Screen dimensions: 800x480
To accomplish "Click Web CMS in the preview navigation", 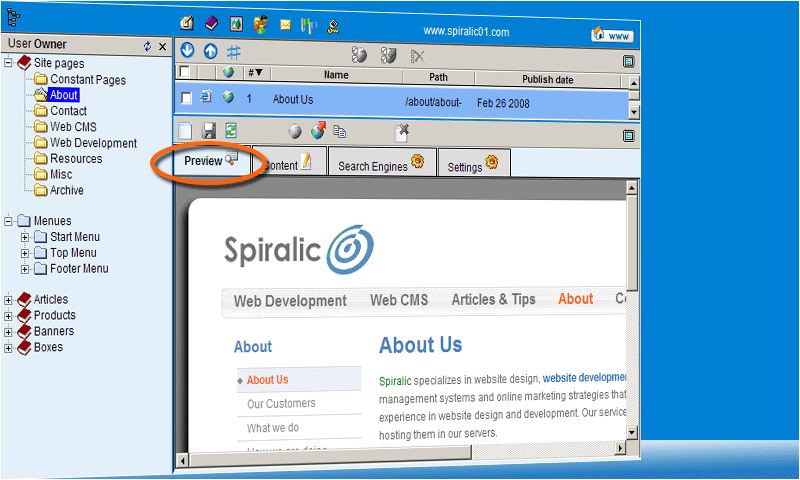I will 399,300.
